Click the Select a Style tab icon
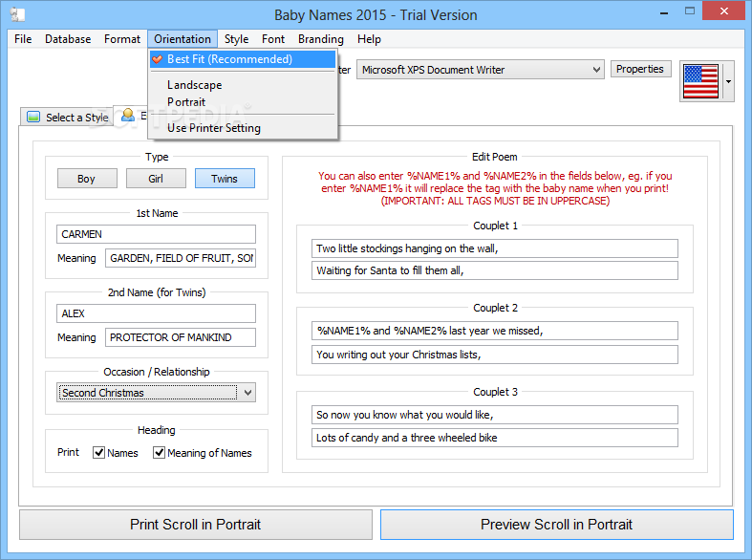Image resolution: width=752 pixels, height=560 pixels. tap(33, 117)
